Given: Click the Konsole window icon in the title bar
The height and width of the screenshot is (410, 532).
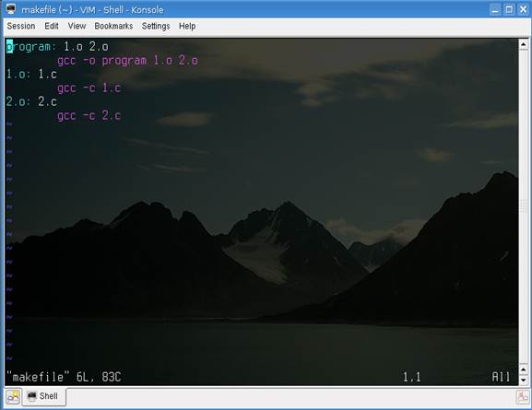Looking at the screenshot, I should point(11,9).
